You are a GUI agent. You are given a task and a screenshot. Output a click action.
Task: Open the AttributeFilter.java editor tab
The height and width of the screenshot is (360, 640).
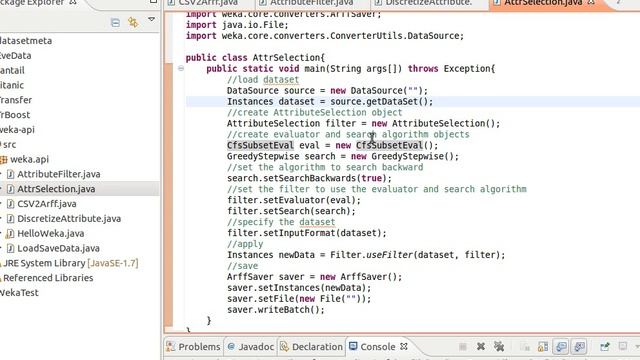pos(312,3)
